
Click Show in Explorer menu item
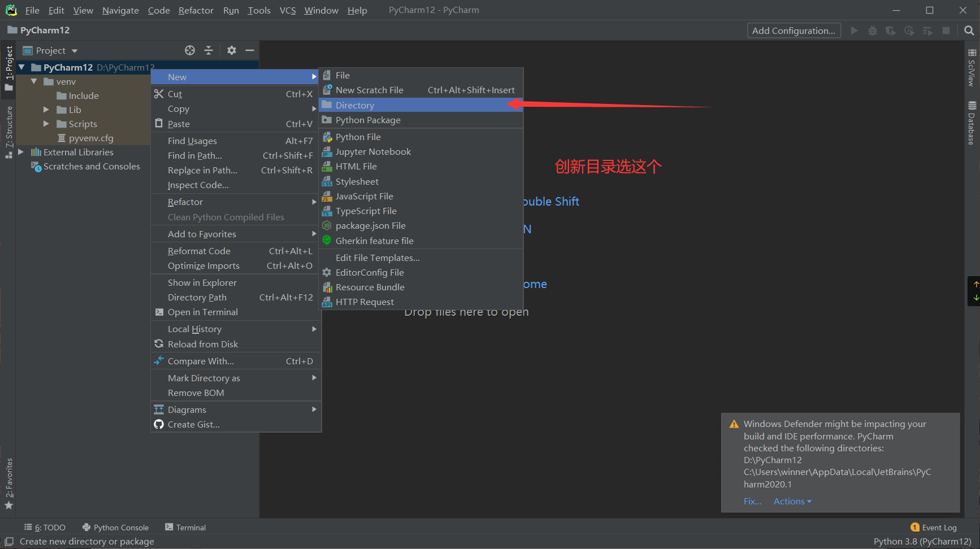click(236, 283)
